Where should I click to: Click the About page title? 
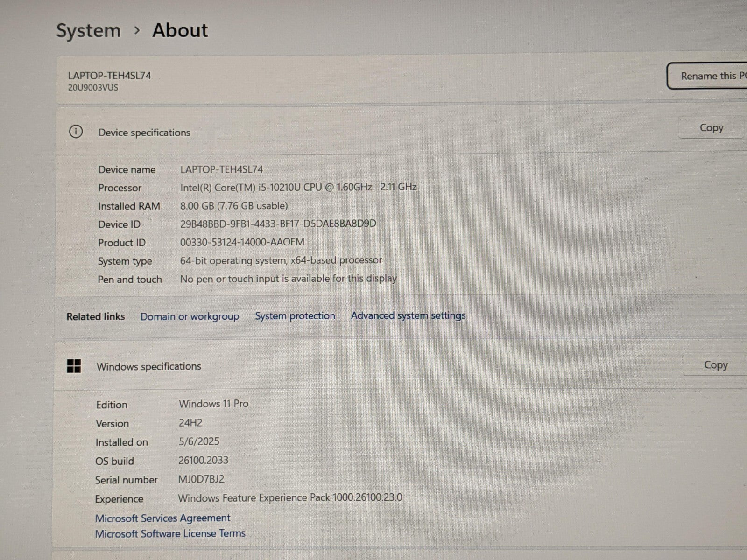pyautogui.click(x=180, y=30)
